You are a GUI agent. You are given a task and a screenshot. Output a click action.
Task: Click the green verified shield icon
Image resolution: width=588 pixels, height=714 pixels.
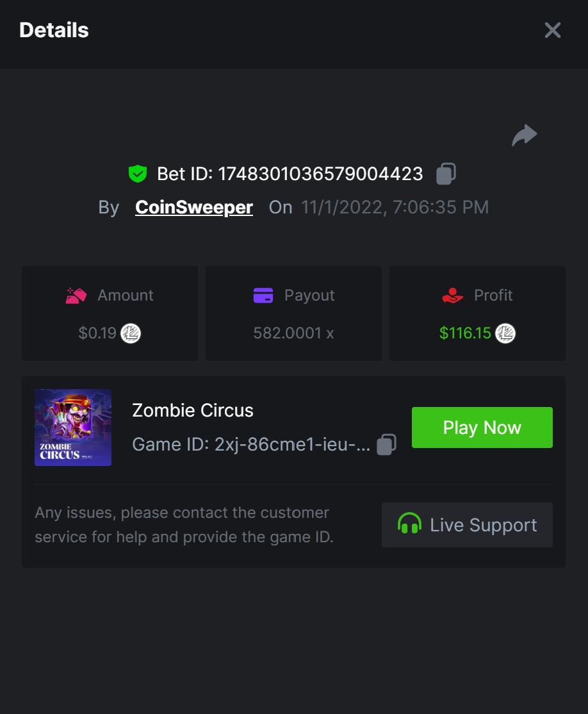pyautogui.click(x=138, y=174)
